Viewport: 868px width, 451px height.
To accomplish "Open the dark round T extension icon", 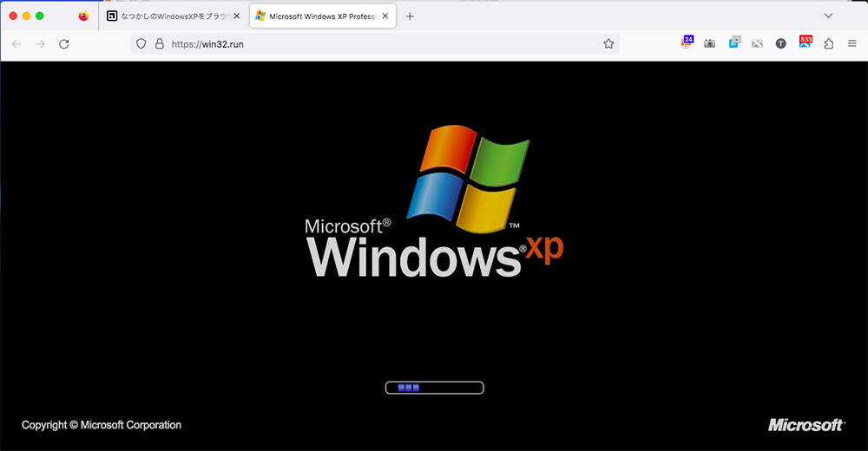I will pyautogui.click(x=780, y=43).
